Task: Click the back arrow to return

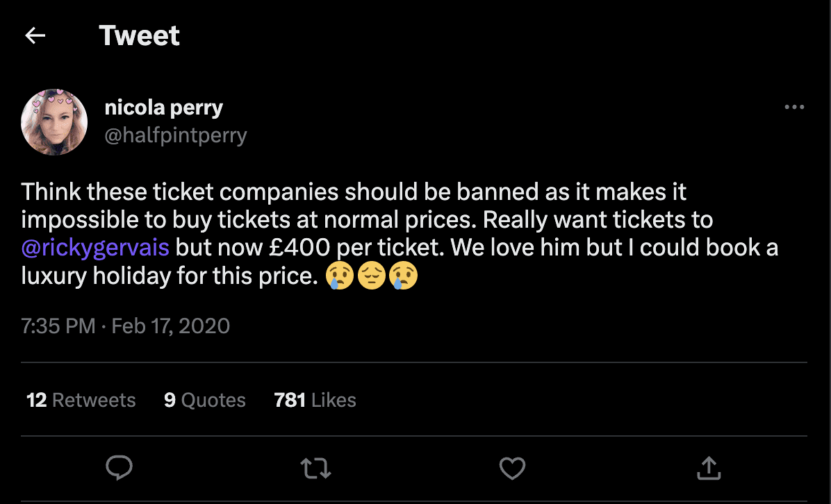Action: pyautogui.click(x=35, y=35)
